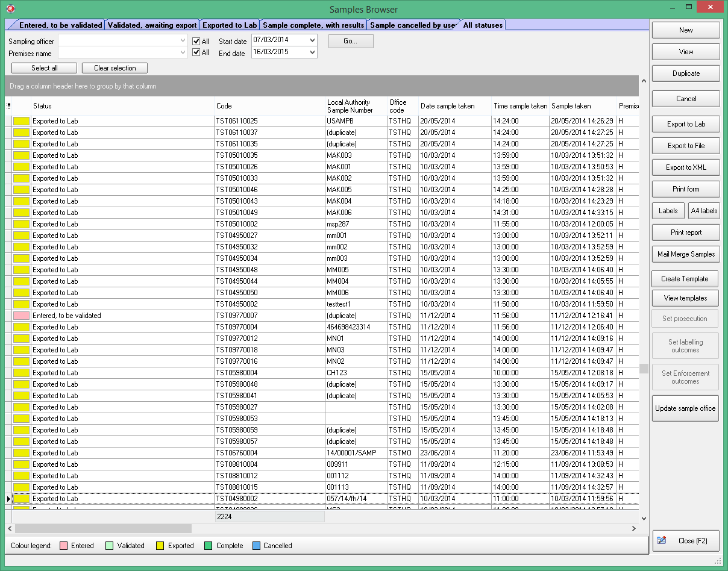Toggle the All checkbox beside Sampling officer
The height and width of the screenshot is (571, 728).
coord(196,42)
